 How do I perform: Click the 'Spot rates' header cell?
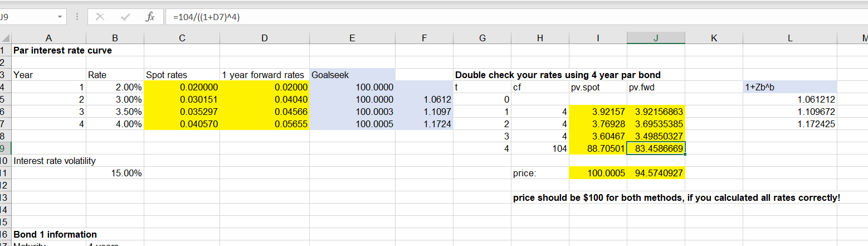point(182,75)
